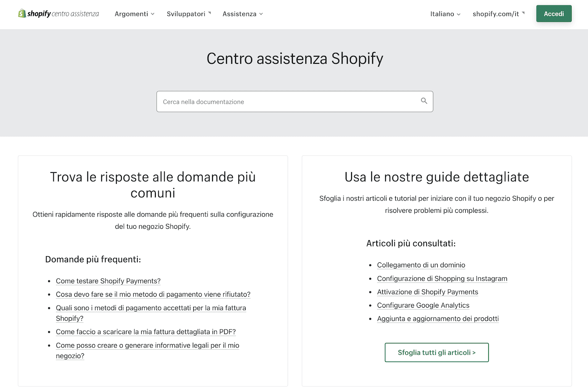The width and height of the screenshot is (588, 392).
Task: Click the Usa le nostre guide dettagliate heading
Action: (x=437, y=177)
